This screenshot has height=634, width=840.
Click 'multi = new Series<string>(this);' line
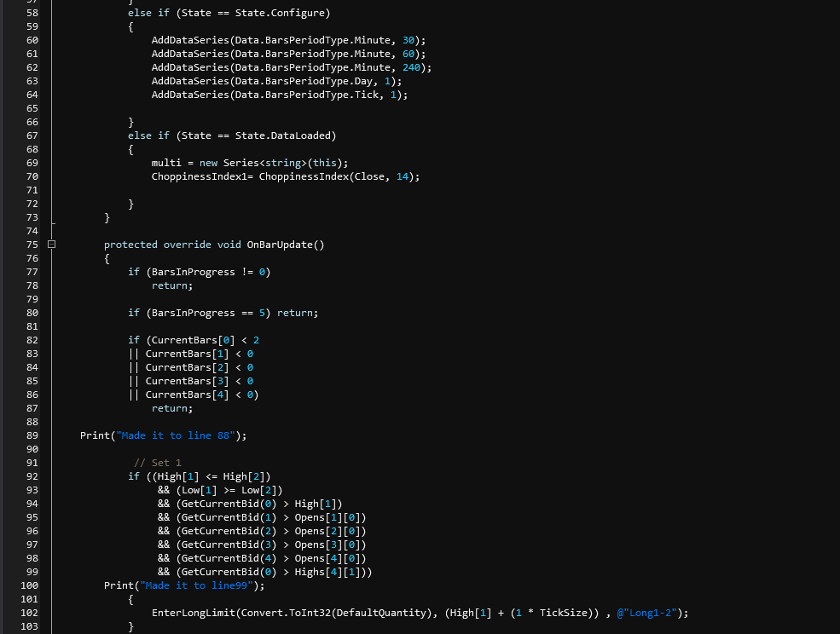[x=250, y=163]
